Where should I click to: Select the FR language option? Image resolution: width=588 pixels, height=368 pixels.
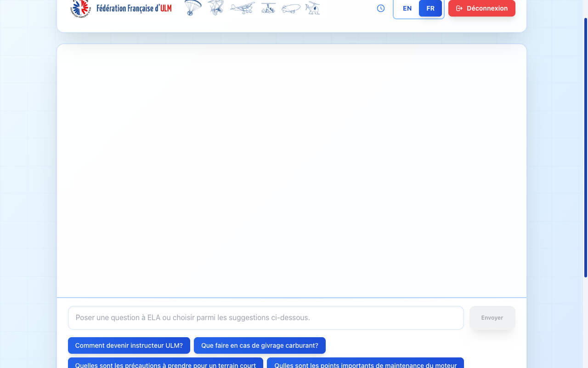pyautogui.click(x=430, y=8)
